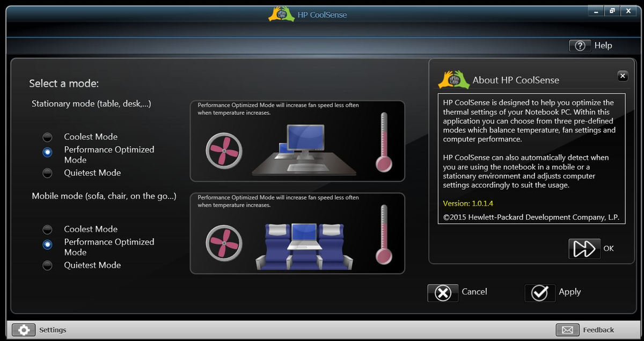Select Coolest Mode under Mobile mode
This screenshot has height=341, width=644.
click(x=48, y=229)
